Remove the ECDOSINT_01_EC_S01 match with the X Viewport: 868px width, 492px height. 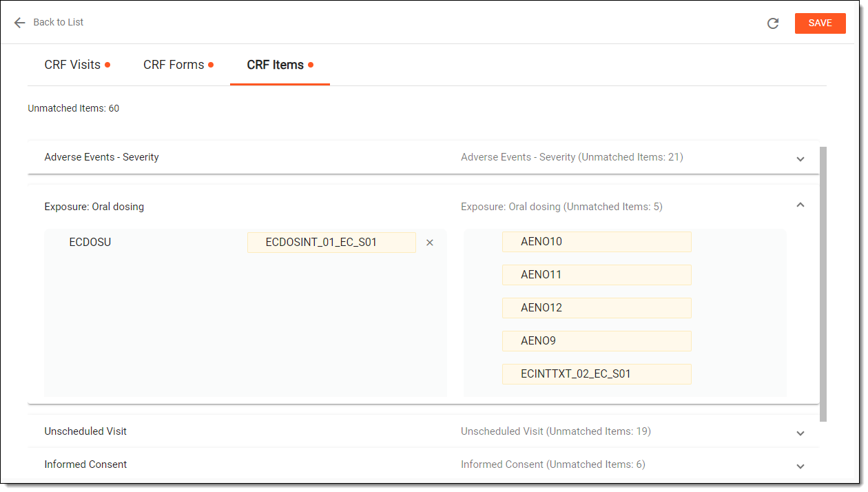point(430,243)
